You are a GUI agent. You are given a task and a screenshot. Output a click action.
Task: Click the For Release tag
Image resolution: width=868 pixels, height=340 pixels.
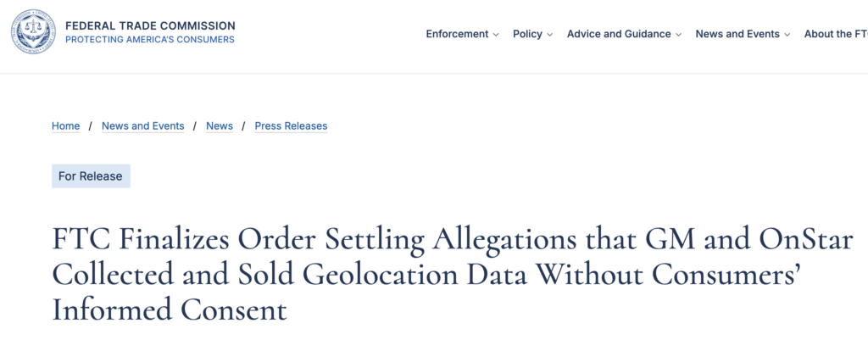point(91,176)
